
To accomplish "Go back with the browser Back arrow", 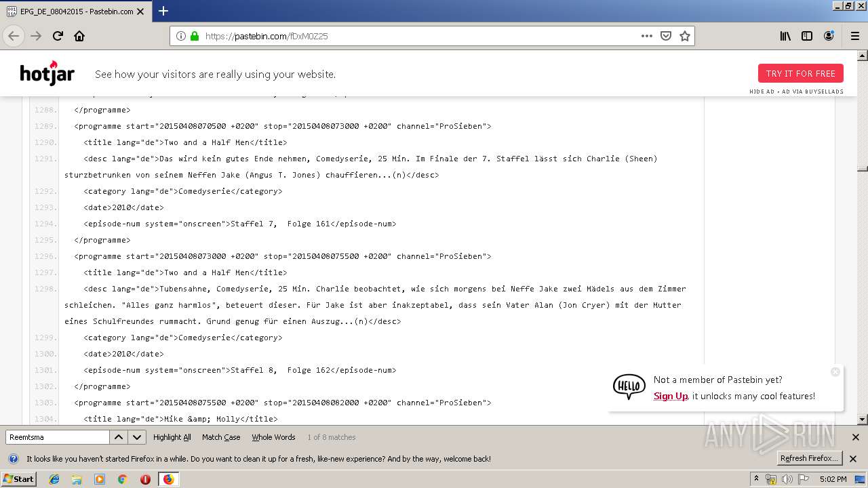I will point(14,36).
